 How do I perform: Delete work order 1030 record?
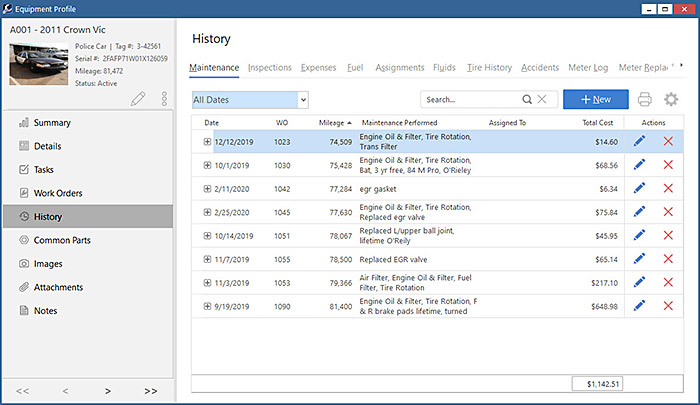tap(668, 165)
